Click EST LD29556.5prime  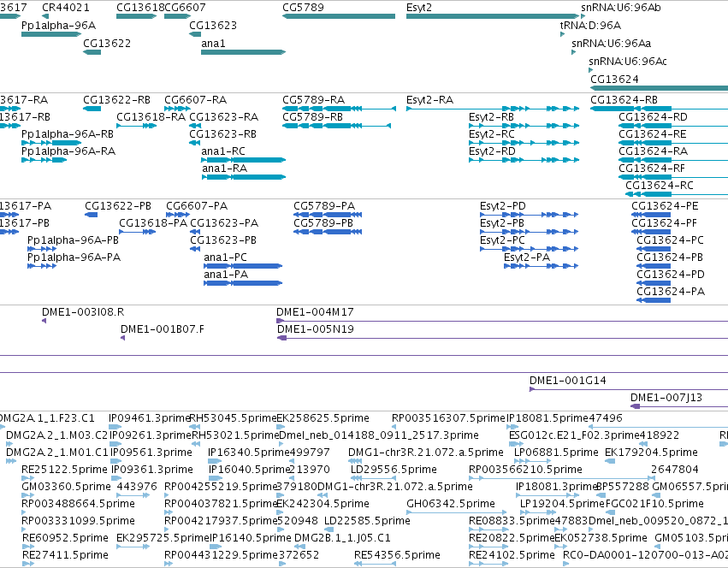click(394, 470)
